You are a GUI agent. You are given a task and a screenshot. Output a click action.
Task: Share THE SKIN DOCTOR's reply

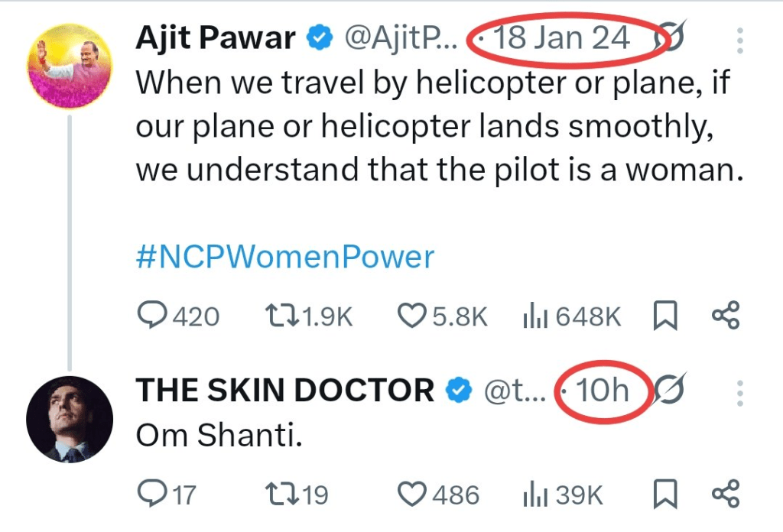[x=725, y=495]
